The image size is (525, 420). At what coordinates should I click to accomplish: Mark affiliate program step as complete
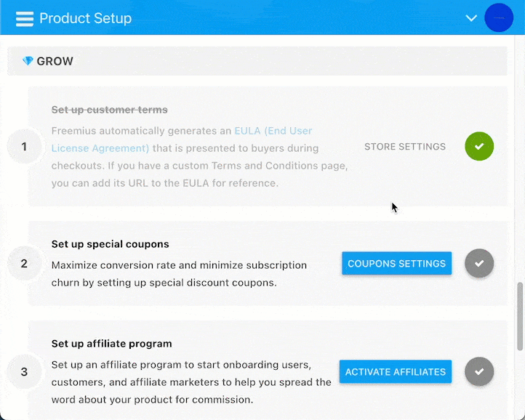click(x=479, y=371)
